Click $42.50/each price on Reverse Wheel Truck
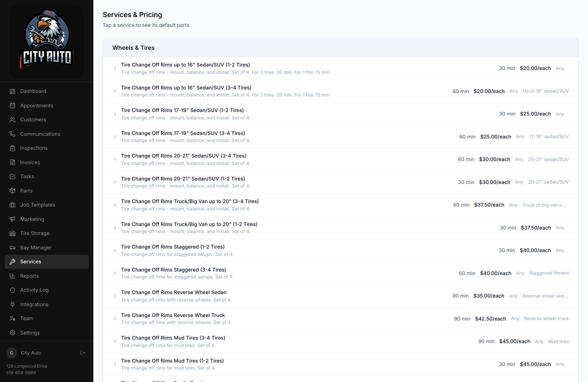The height and width of the screenshot is (382, 588). 490,319
